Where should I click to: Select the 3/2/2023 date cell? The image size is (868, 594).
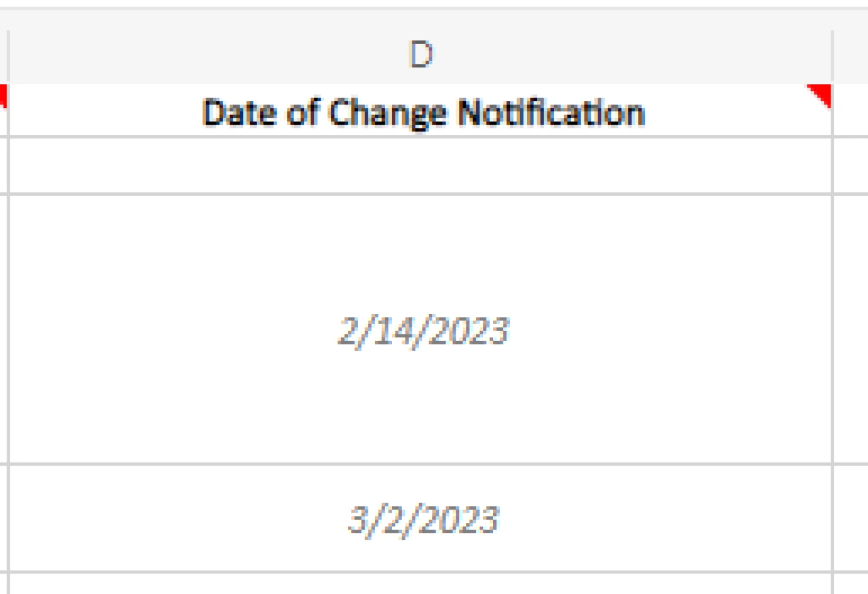tap(422, 519)
